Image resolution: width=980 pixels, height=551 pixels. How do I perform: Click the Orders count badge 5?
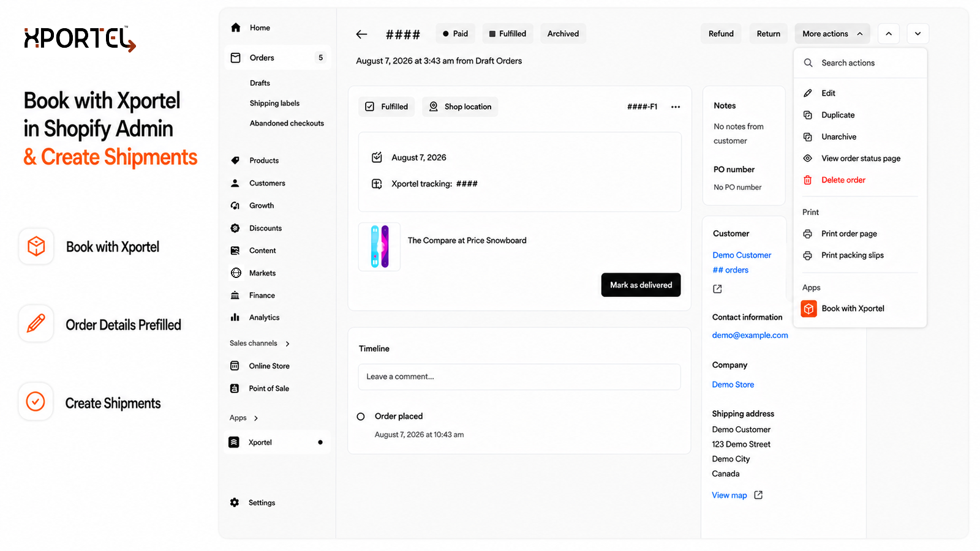(x=320, y=58)
